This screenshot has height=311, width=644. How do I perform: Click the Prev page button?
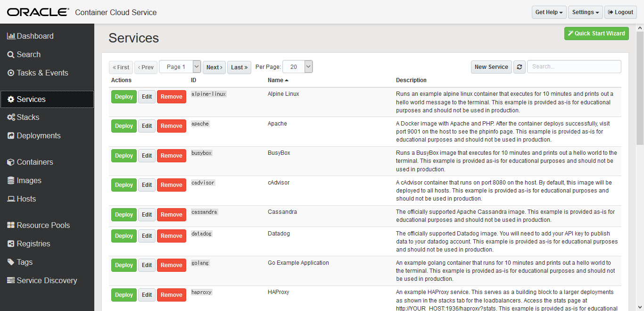point(146,67)
